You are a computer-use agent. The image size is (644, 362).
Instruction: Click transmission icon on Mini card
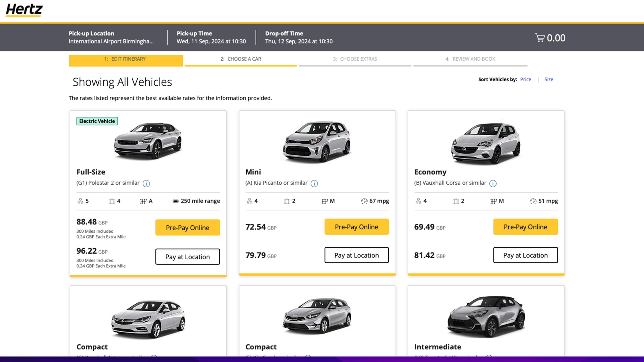point(324,201)
